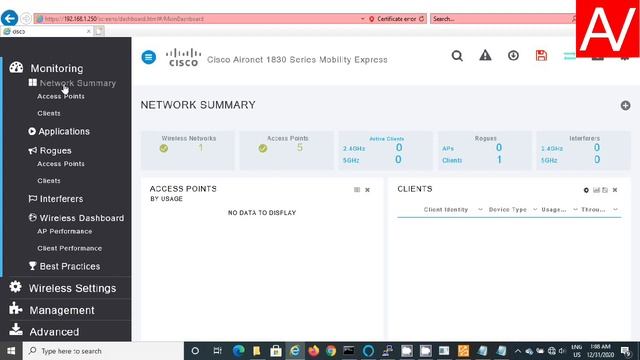Close the Access Points by usage widget
This screenshot has height=360, width=640.
tap(367, 190)
